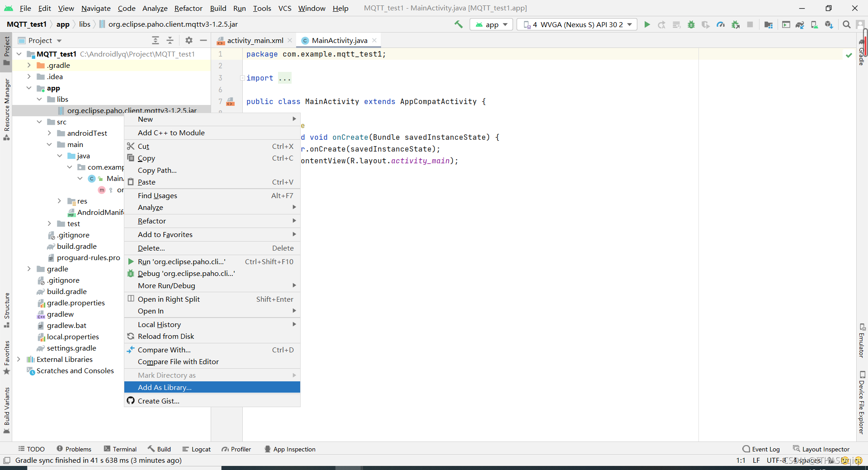The width and height of the screenshot is (868, 470).
Task: Open the Profiler using the gauge icon
Action: coord(721,24)
